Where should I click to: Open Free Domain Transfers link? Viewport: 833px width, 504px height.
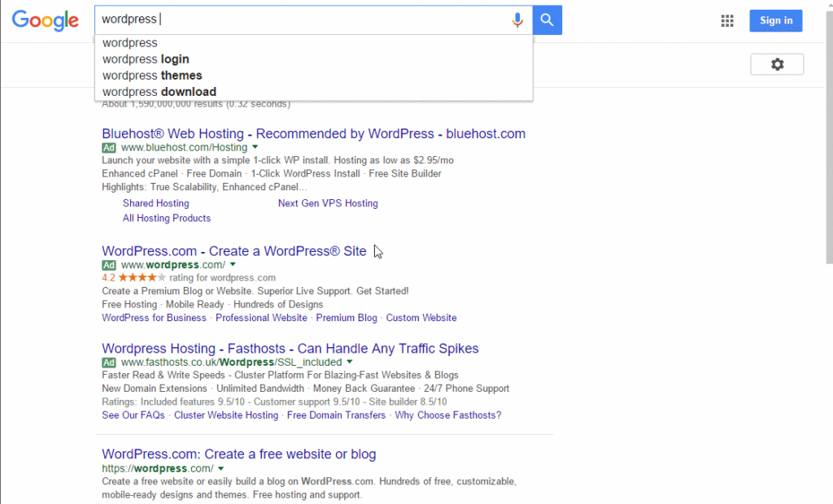coord(336,415)
